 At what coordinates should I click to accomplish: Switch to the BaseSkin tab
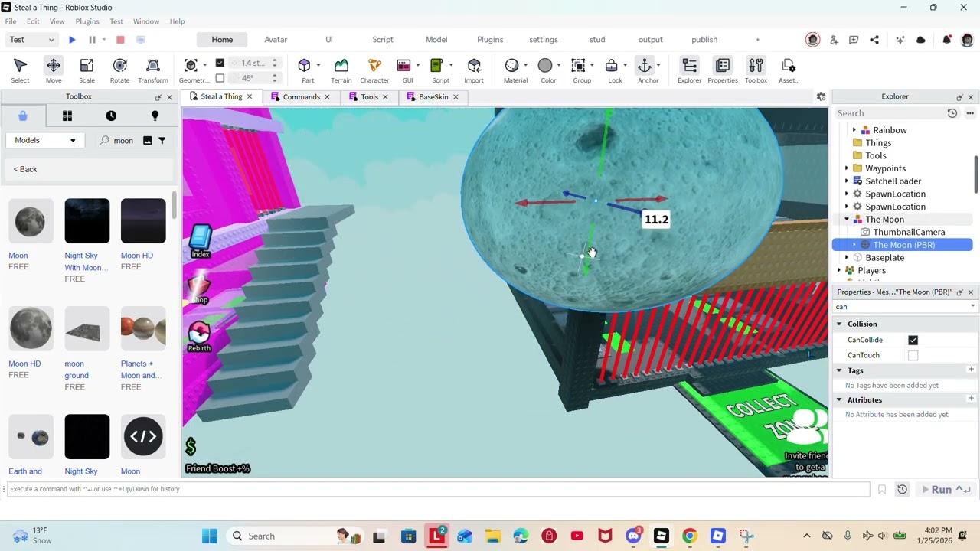click(x=433, y=97)
